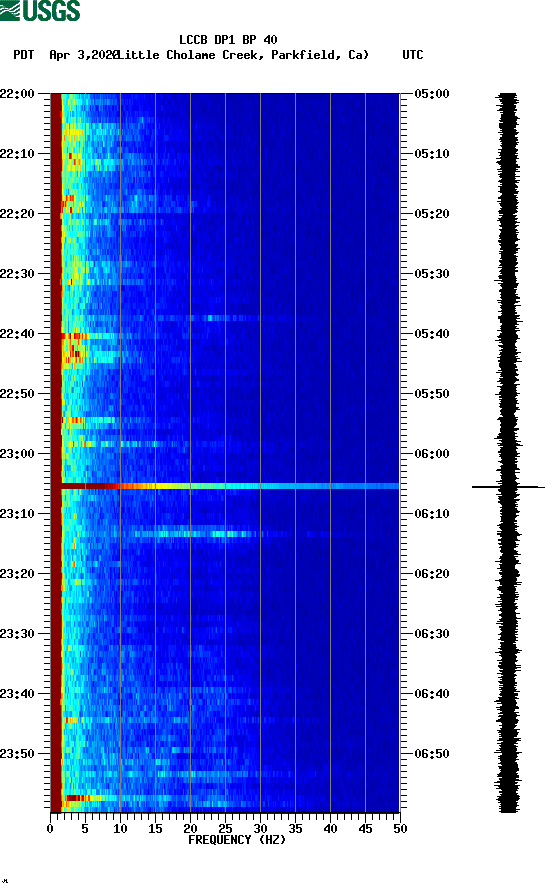This screenshot has width=552, height=892.
Task: Click the 23:00 PDT time label
Action: coord(17,454)
